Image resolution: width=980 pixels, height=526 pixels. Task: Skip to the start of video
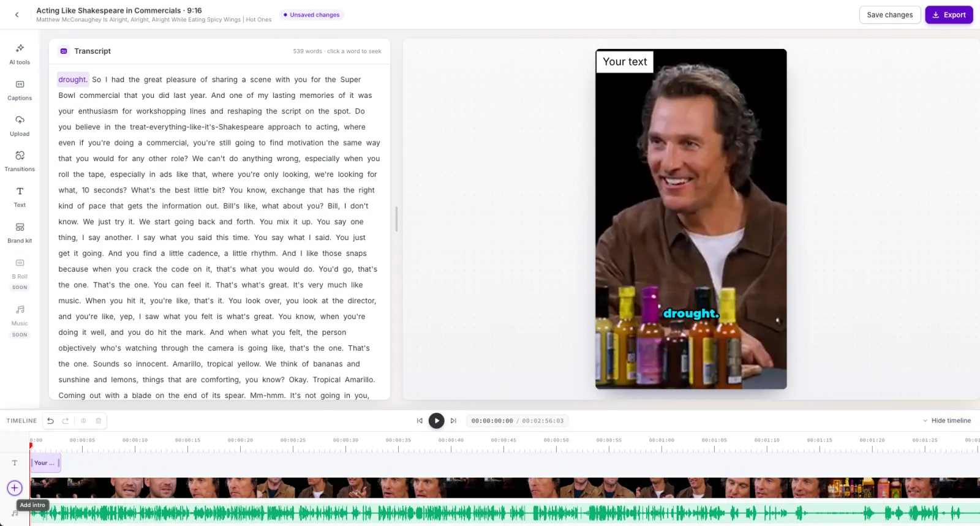[420, 421]
